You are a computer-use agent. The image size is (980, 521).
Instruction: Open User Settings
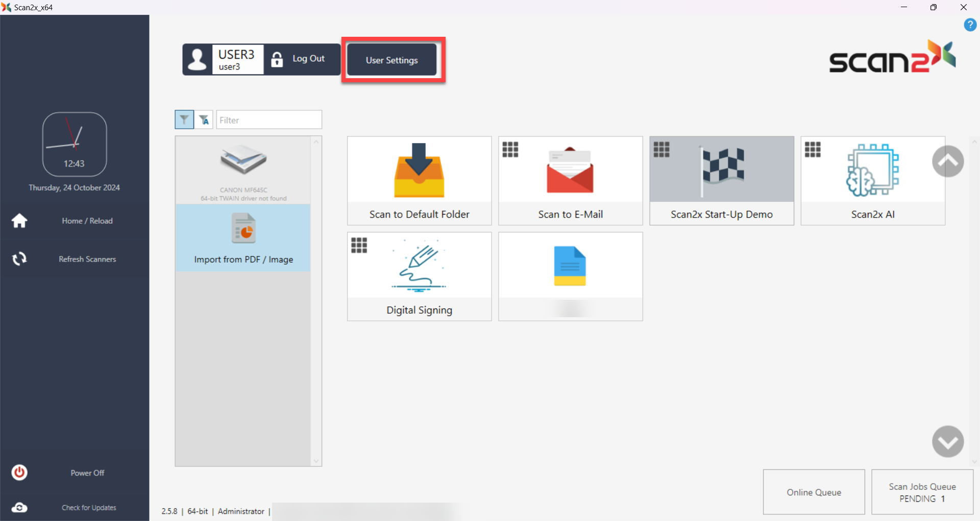(391, 60)
